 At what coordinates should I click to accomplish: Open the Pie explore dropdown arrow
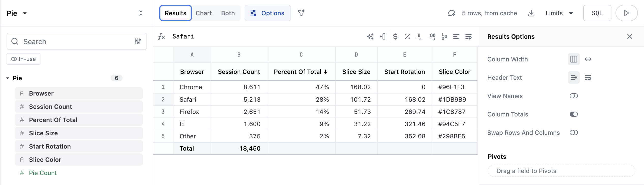tap(25, 13)
